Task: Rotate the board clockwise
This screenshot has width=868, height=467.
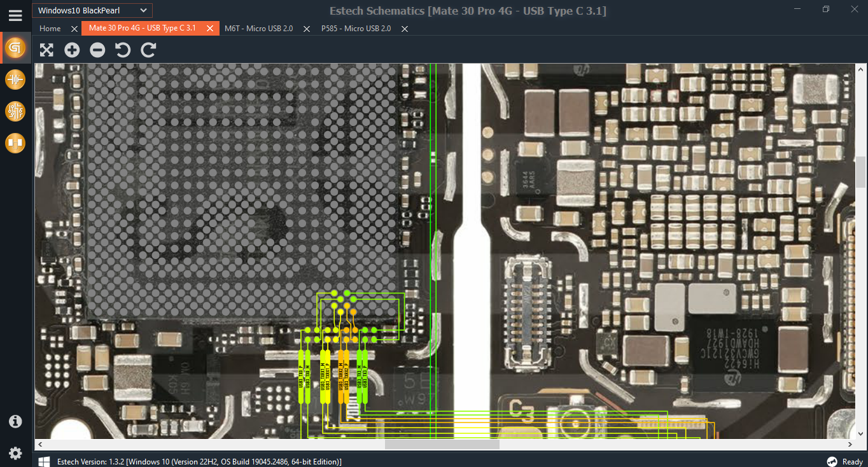Action: click(148, 50)
